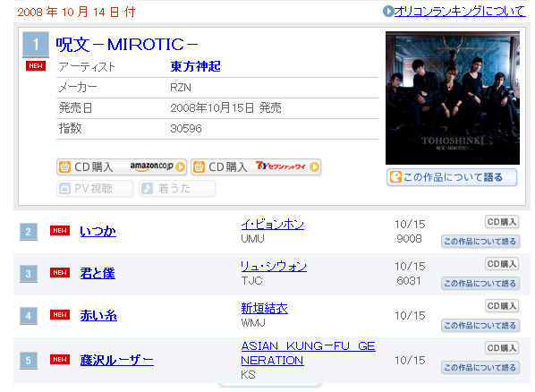Open artist イ・ビョンホン
This screenshot has height=392, width=535.
272,225
